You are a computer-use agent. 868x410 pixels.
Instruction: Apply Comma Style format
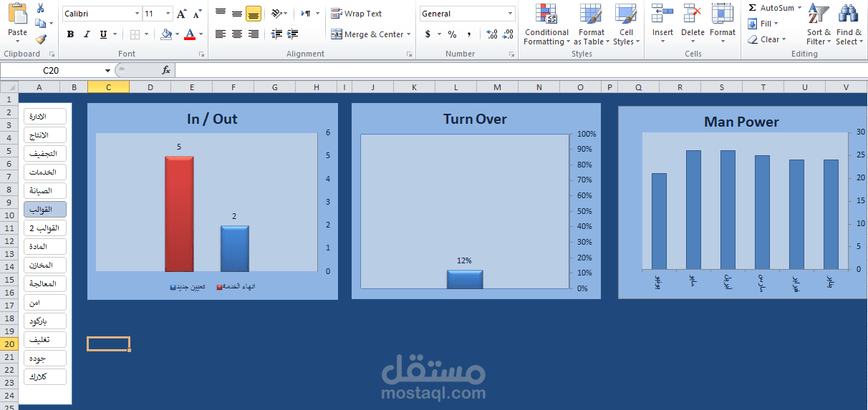tap(469, 34)
